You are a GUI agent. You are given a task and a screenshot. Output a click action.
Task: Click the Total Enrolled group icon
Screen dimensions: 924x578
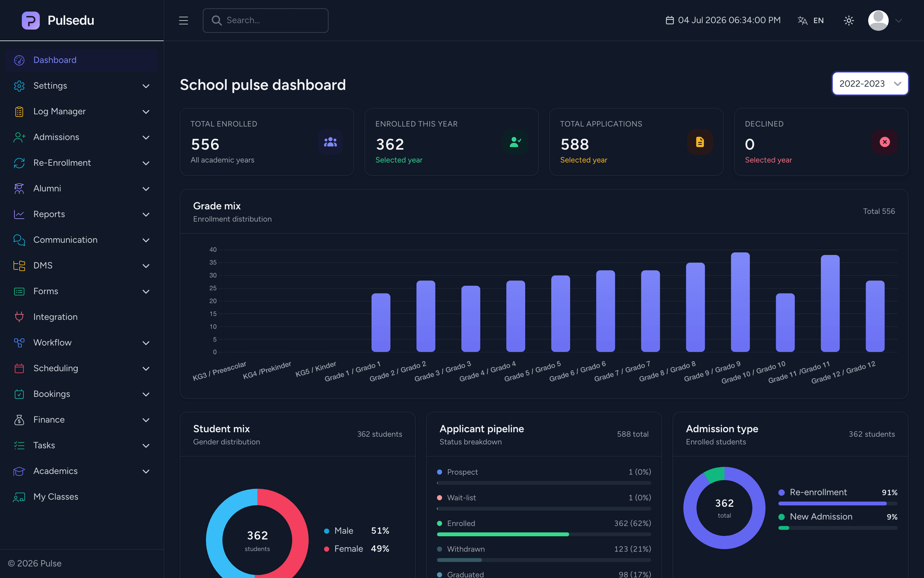pos(330,142)
